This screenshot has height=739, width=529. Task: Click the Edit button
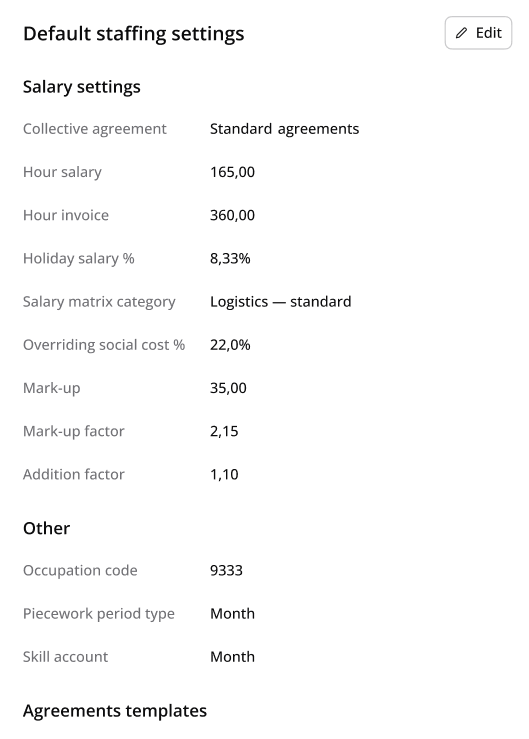coord(478,33)
